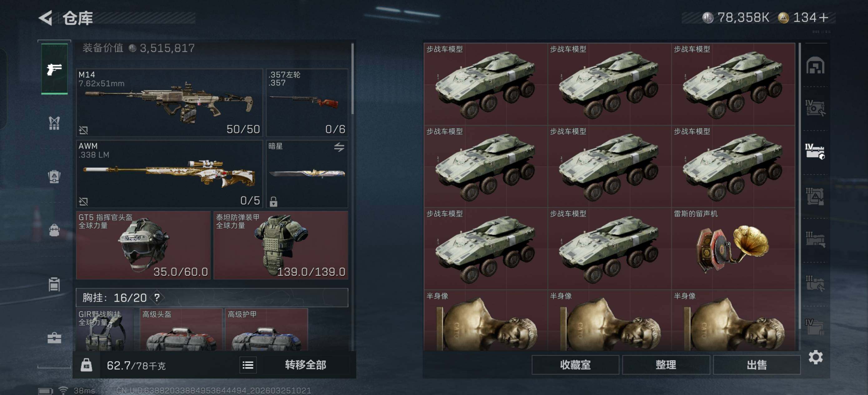Open warehouse settings gear icon
This screenshot has height=395, width=868.
click(816, 357)
